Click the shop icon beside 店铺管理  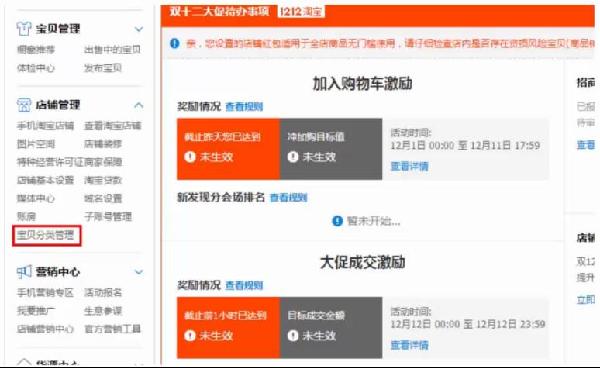(24, 105)
